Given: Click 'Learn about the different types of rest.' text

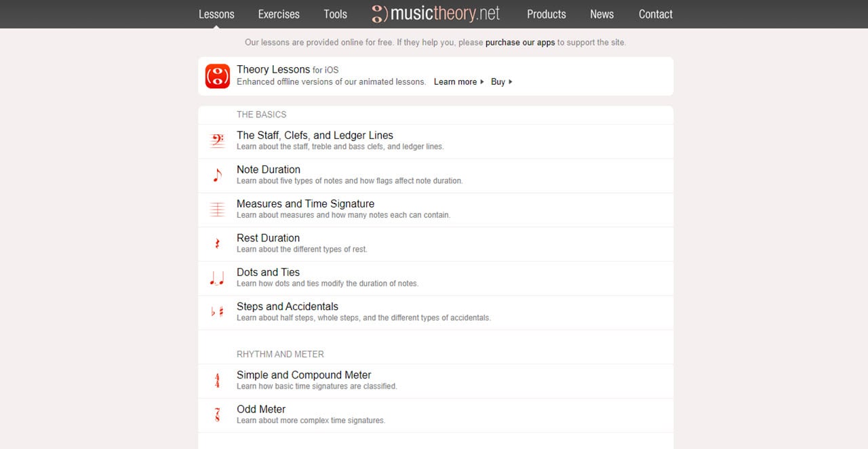Looking at the screenshot, I should (x=302, y=250).
